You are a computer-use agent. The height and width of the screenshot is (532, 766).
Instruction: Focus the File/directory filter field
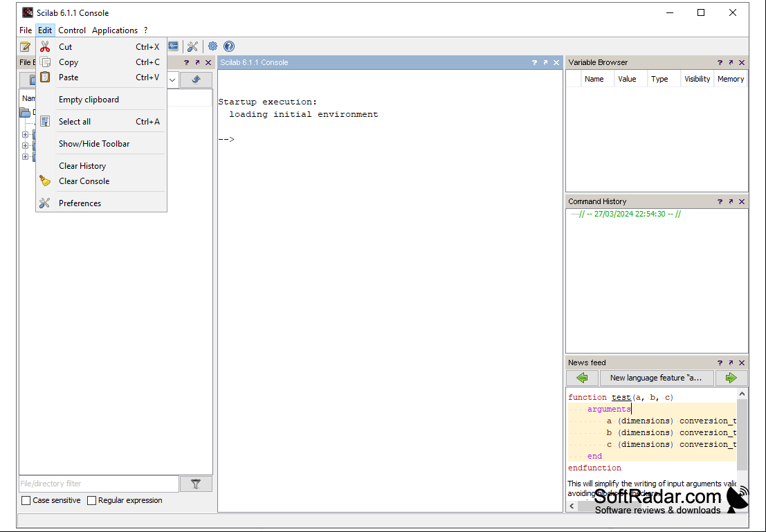(x=99, y=484)
